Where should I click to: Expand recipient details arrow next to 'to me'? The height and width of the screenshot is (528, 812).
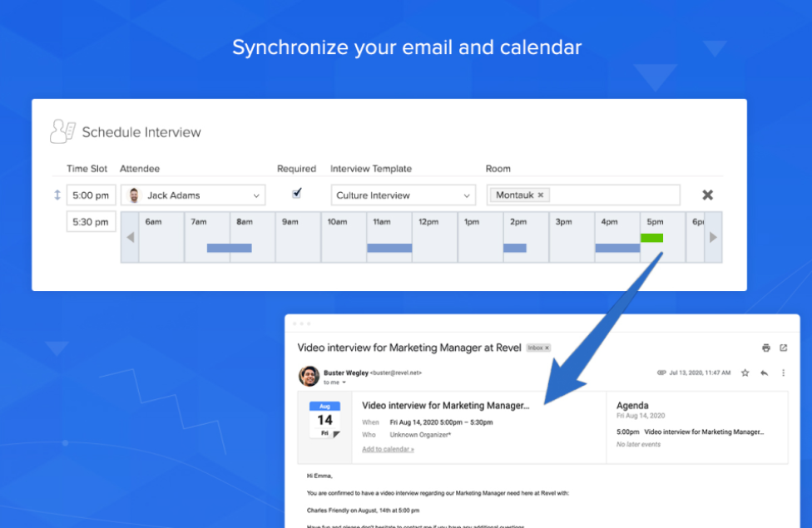344,382
